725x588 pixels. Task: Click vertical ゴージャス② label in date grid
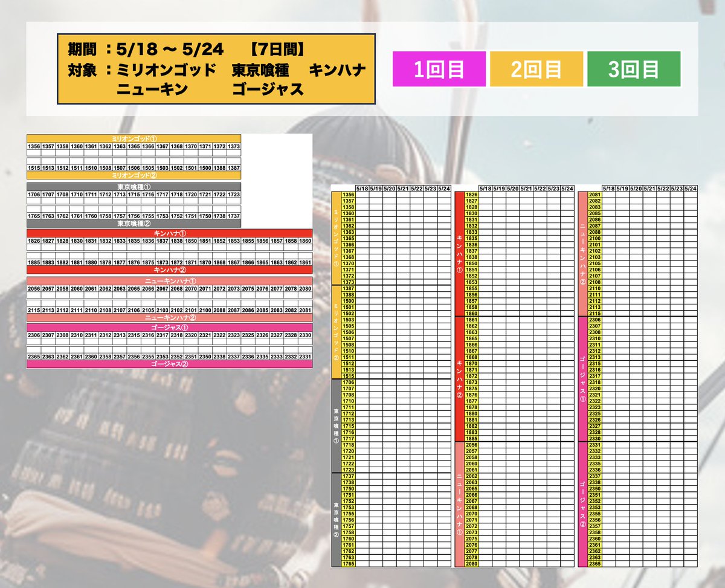click(583, 505)
